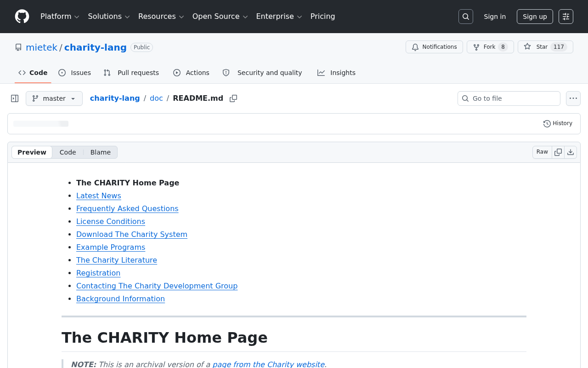The width and height of the screenshot is (588, 368).
Task: Go to the Pricing page
Action: point(322,17)
